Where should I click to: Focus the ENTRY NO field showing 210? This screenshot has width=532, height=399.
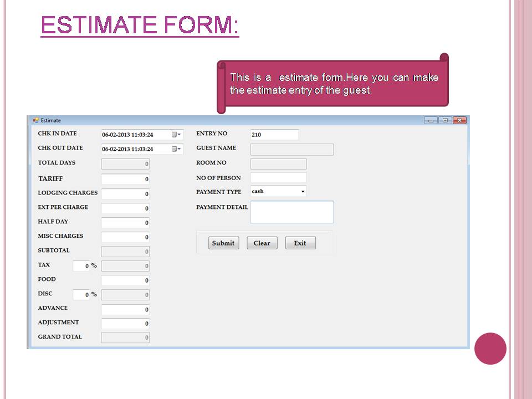tap(274, 135)
